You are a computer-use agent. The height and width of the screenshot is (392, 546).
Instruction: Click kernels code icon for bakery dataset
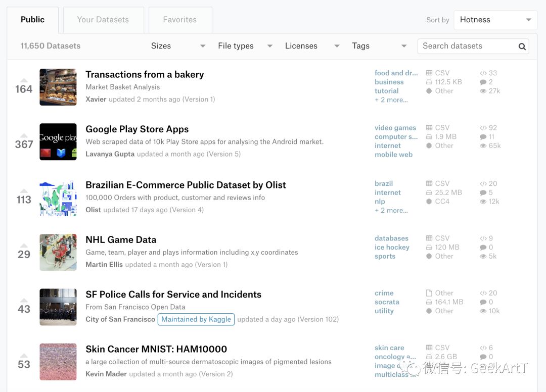[483, 73]
